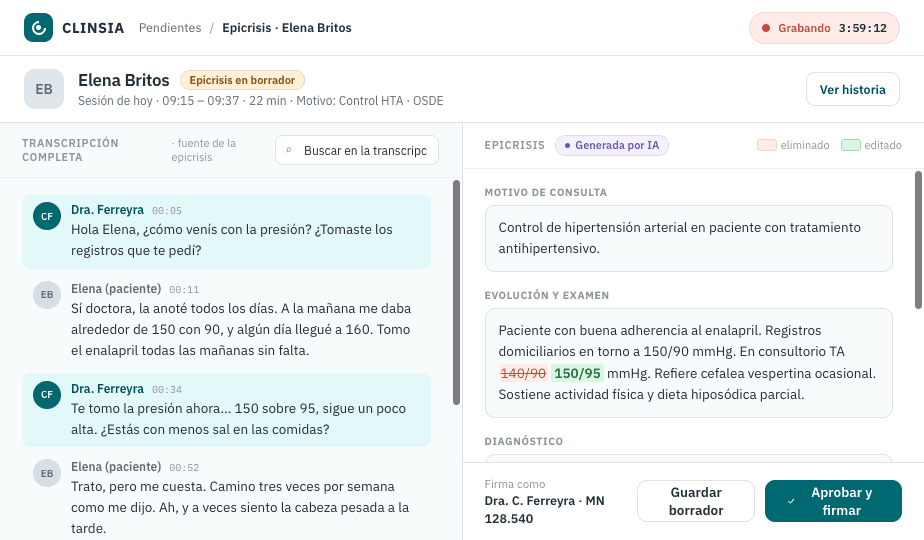Click the editado legend swatch
This screenshot has width=924, height=540.
[x=850, y=145]
